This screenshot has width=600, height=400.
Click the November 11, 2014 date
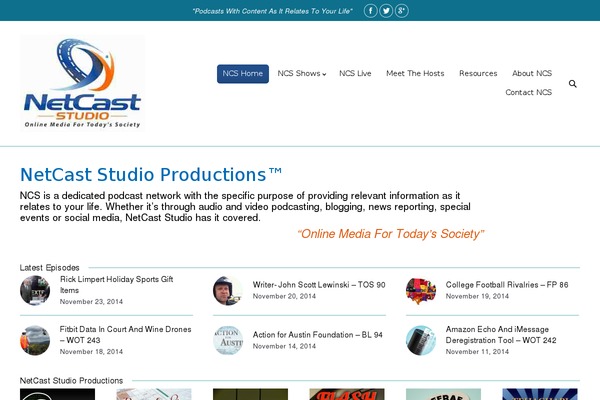477,352
